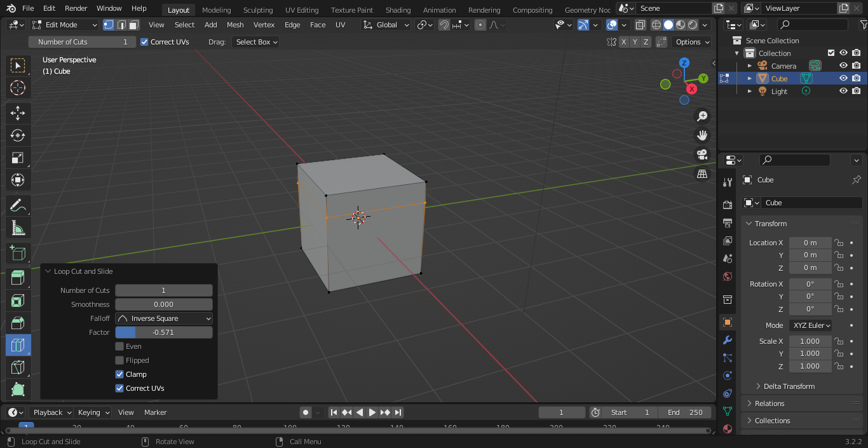Click the Factor slider in Loop Cut panel
This screenshot has height=448, width=868.
point(164,332)
